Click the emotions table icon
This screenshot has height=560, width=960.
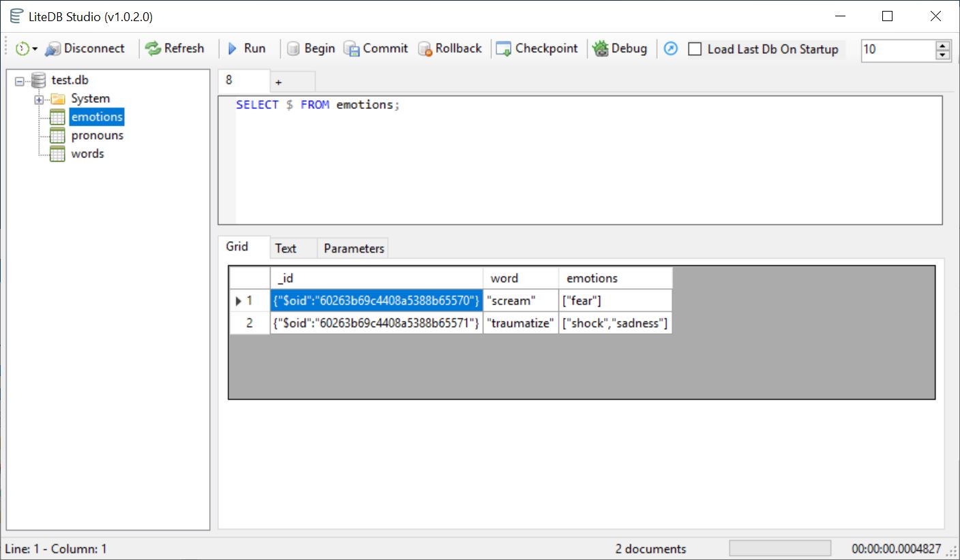click(x=58, y=117)
